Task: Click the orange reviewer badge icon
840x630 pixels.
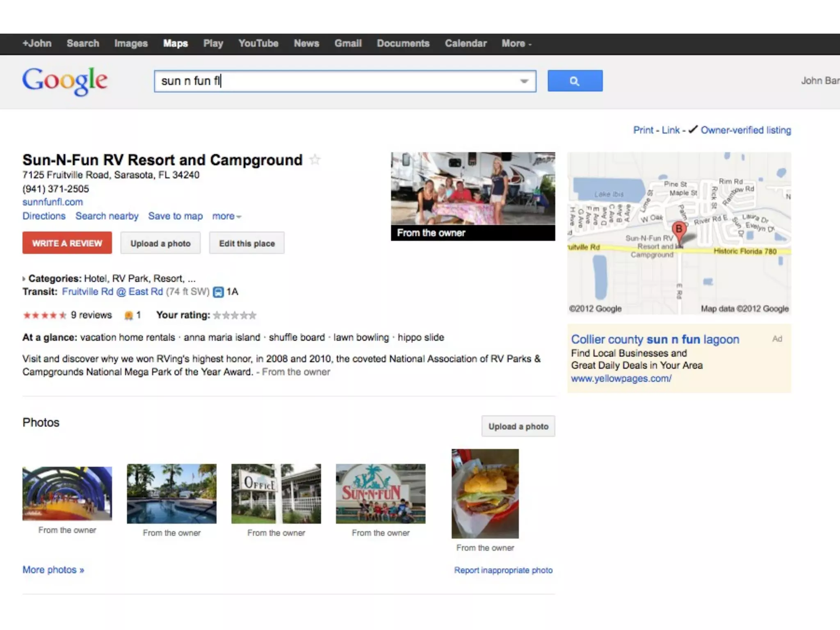Action: pyautogui.click(x=128, y=315)
